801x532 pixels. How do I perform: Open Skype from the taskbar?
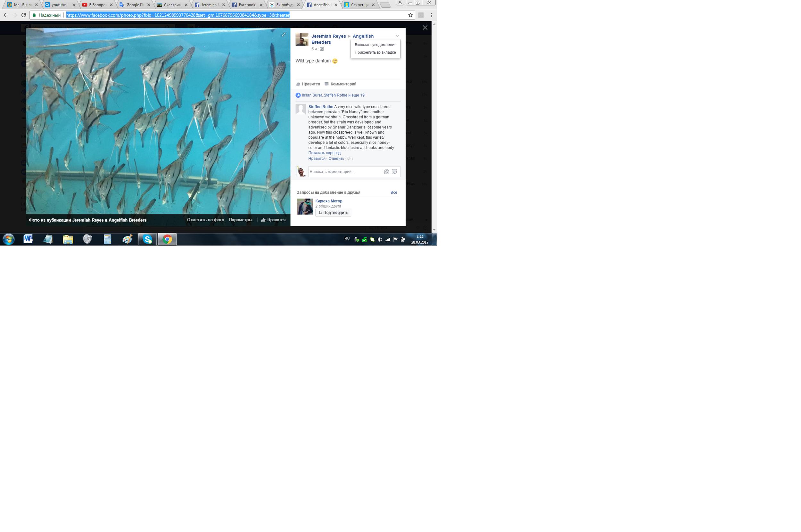tap(147, 239)
